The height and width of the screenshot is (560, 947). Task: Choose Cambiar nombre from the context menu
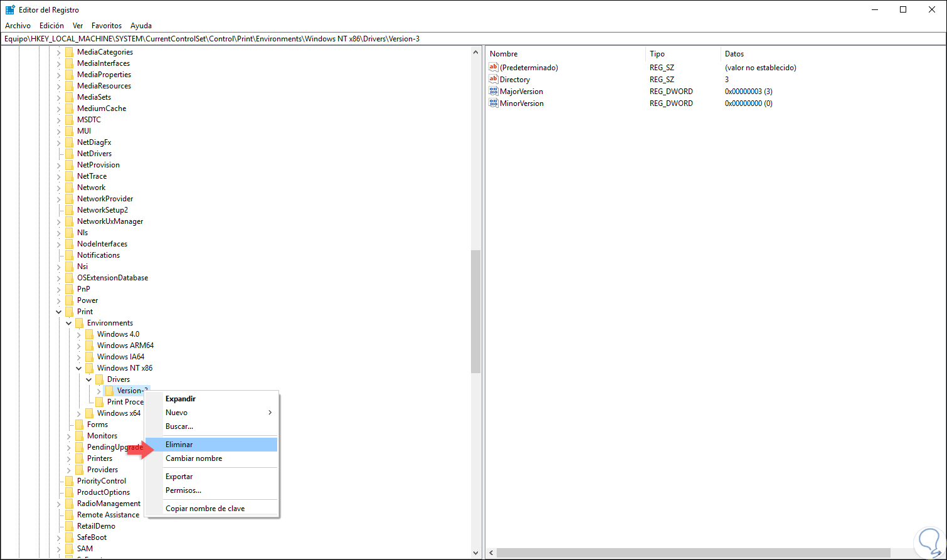(211, 458)
